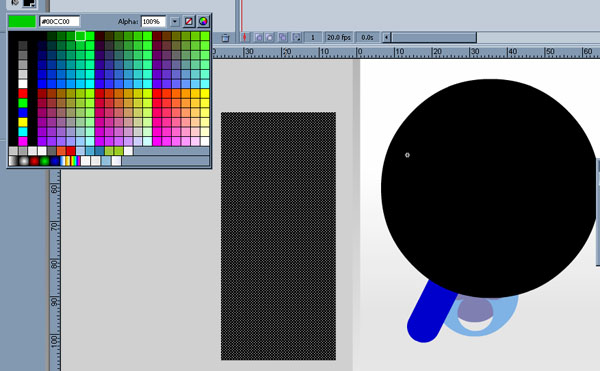The height and width of the screenshot is (371, 600).
Task: Choose the blue radial gradient swatch
Action: point(55,161)
